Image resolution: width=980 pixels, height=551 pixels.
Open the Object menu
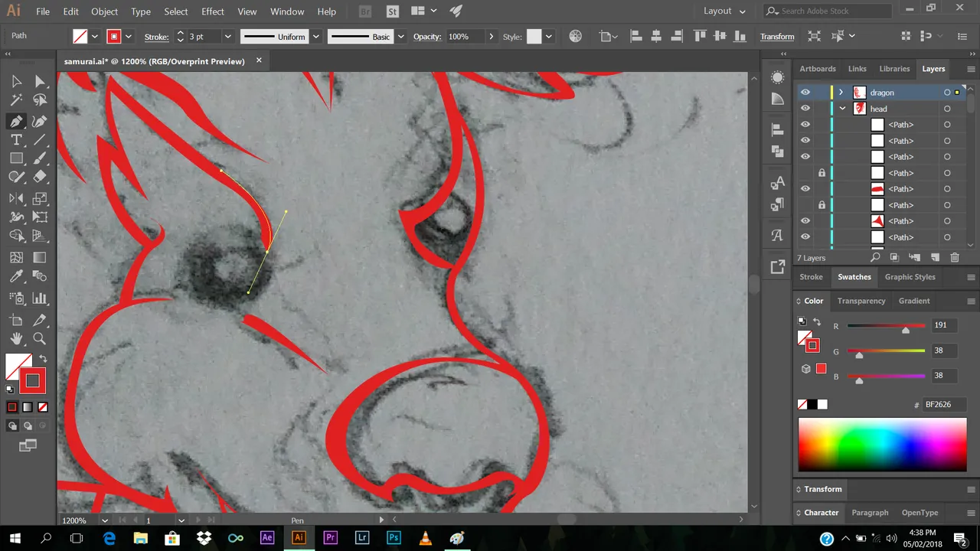tap(105, 11)
